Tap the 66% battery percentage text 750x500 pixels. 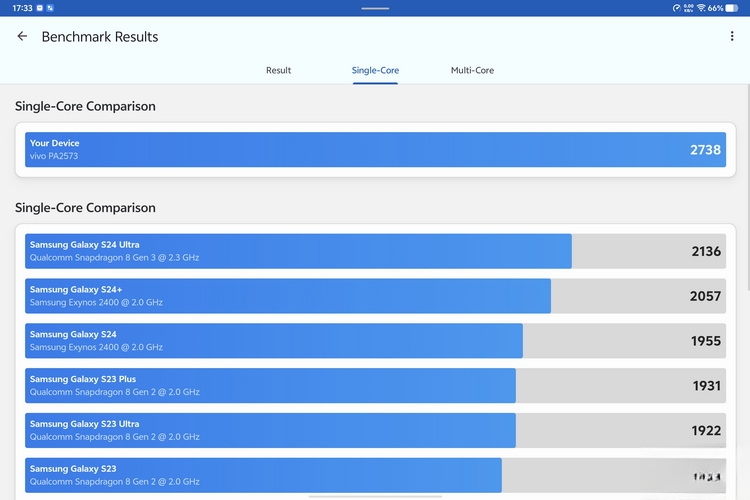[716, 8]
